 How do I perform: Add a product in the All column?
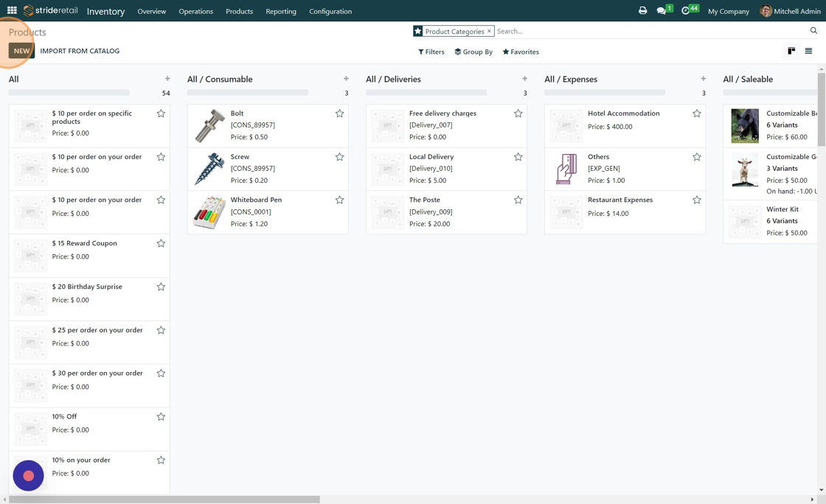point(167,78)
